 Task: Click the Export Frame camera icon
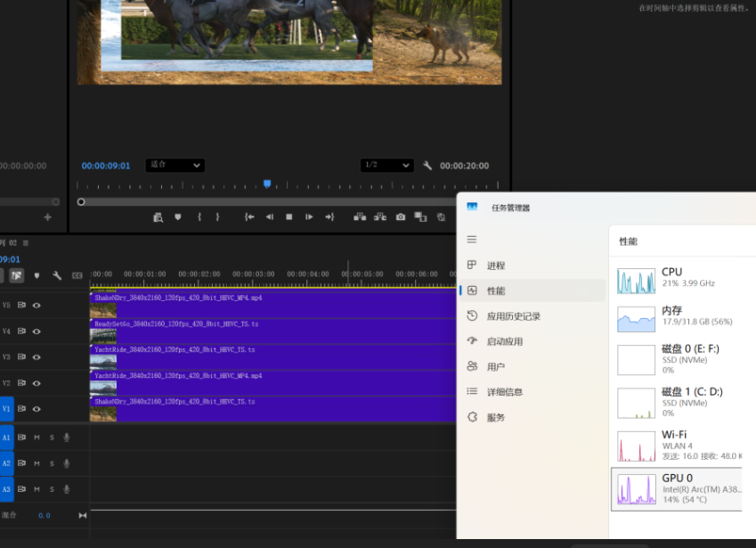coord(400,217)
